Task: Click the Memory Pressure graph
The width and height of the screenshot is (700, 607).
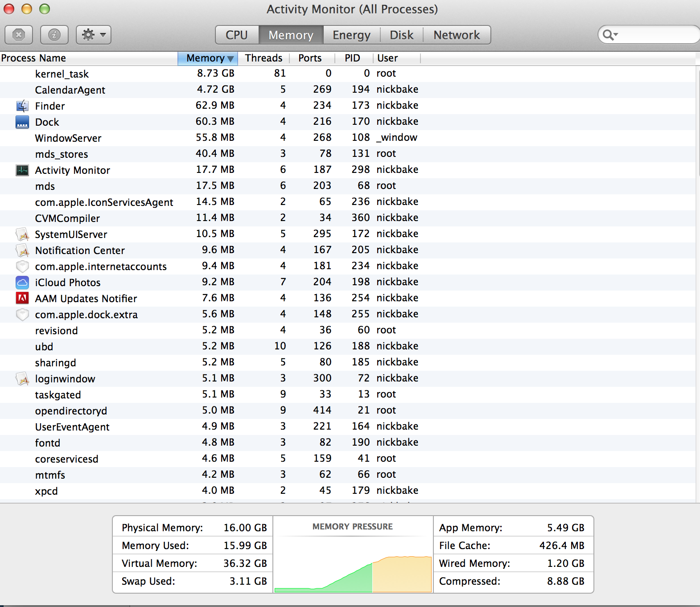Action: point(353,563)
